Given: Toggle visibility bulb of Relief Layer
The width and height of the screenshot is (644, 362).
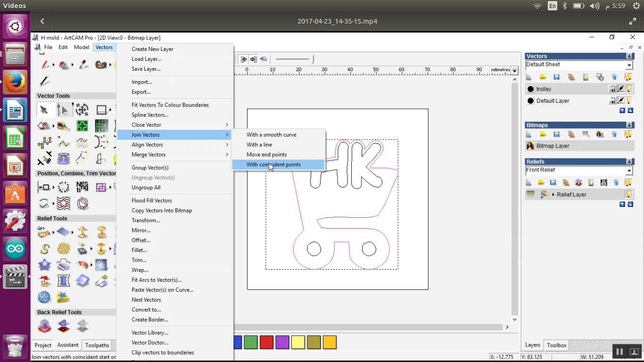Looking at the screenshot, I should [628, 194].
